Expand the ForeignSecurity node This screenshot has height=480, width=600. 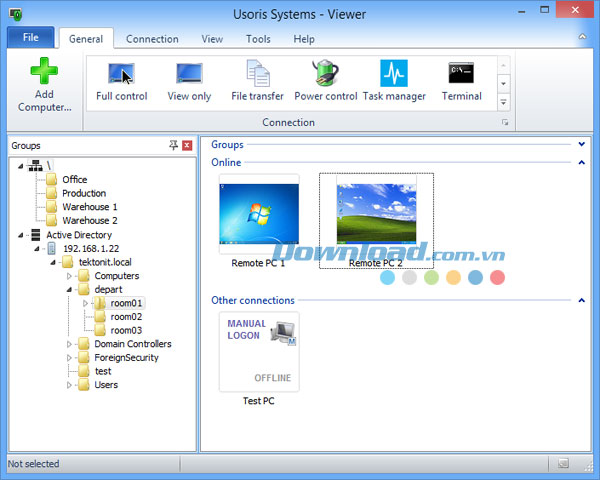click(x=69, y=358)
